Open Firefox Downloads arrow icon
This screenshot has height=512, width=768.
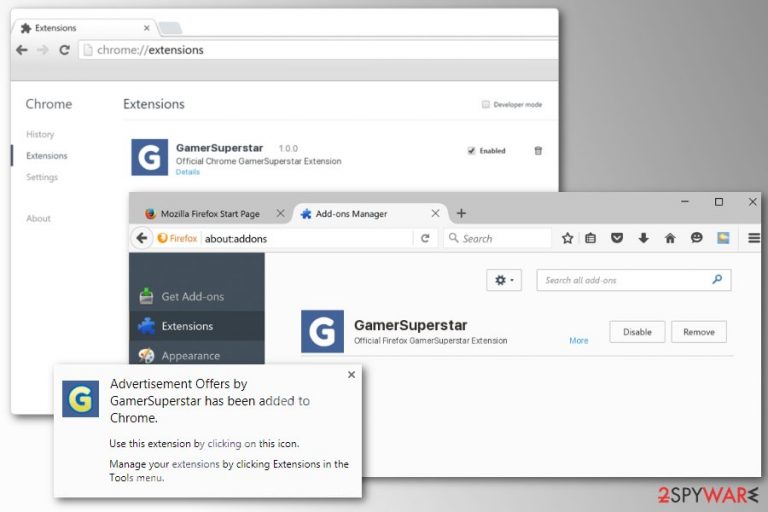click(644, 238)
